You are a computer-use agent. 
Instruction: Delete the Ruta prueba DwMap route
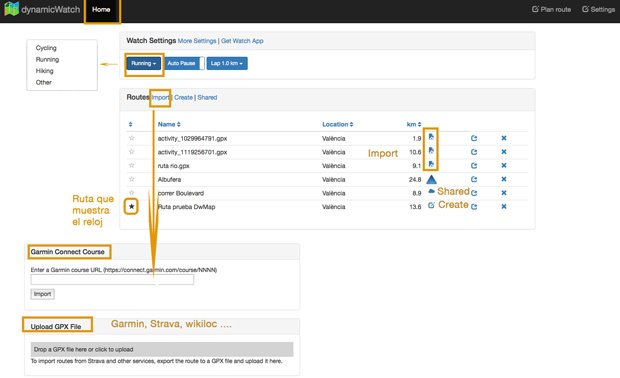pos(504,206)
